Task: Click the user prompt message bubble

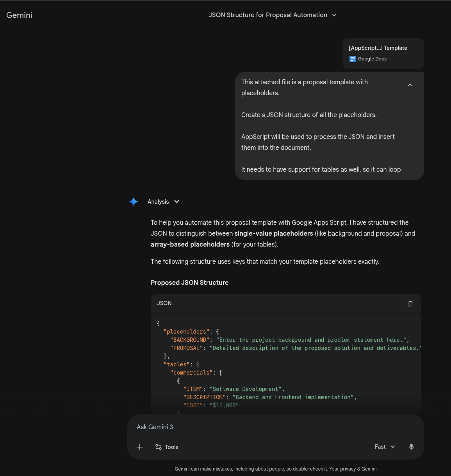Action: click(x=320, y=126)
